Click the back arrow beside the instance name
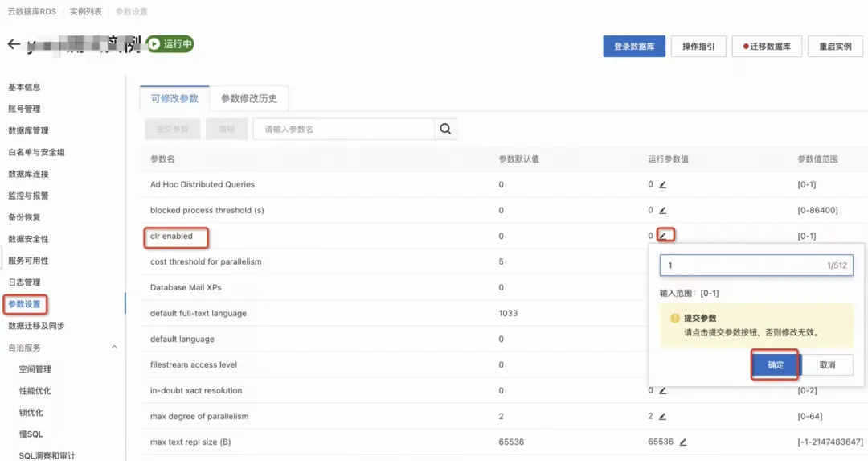 (14, 44)
